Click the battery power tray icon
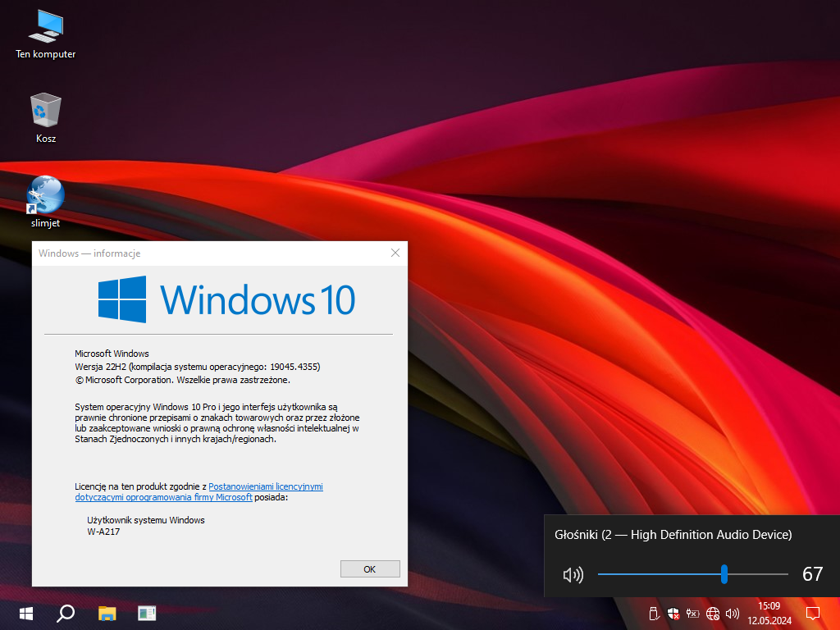Viewport: 840px width, 630px height. 692,613
